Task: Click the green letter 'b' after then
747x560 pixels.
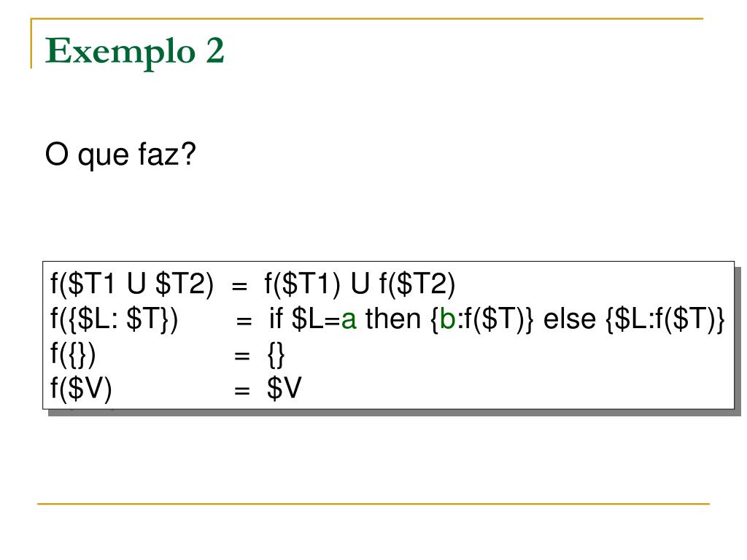Action: coord(447,319)
